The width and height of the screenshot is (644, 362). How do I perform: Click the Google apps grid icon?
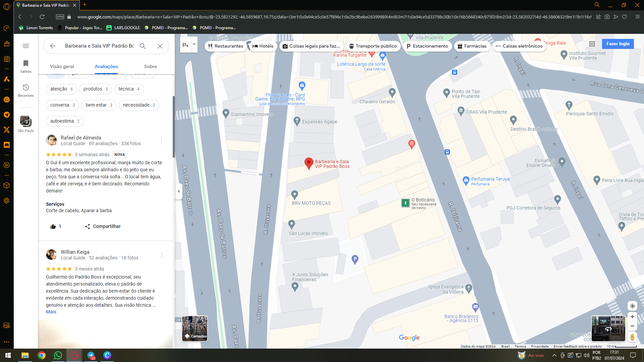coord(592,44)
